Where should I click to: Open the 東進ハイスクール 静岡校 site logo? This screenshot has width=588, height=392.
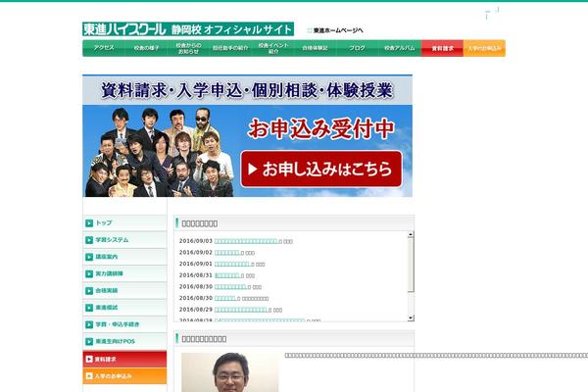pos(188,29)
